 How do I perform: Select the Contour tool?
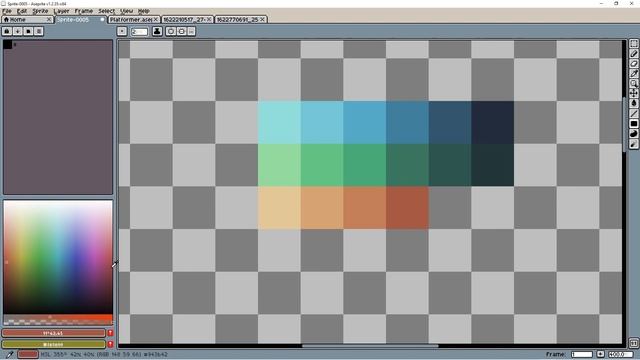633,134
